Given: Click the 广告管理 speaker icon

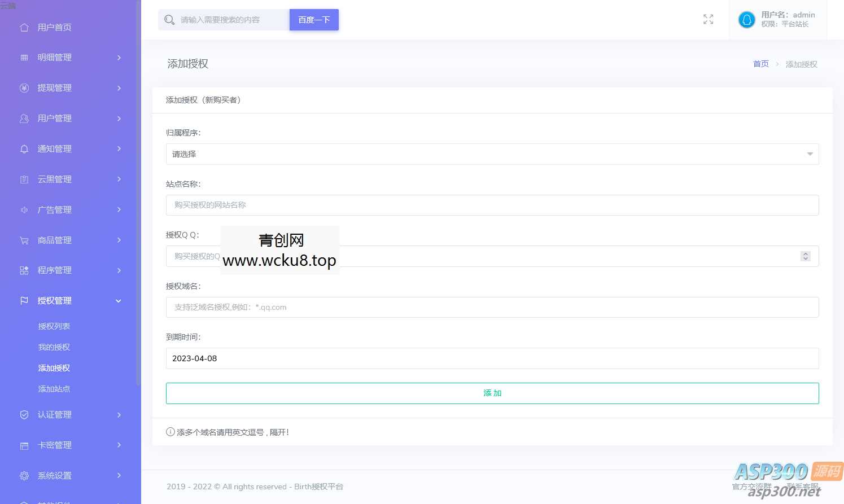Looking at the screenshot, I should point(24,209).
